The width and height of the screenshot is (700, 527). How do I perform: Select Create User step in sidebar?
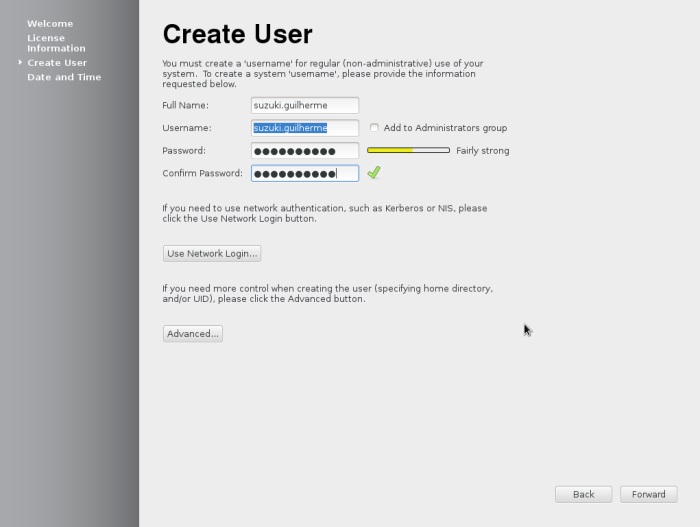coord(57,63)
